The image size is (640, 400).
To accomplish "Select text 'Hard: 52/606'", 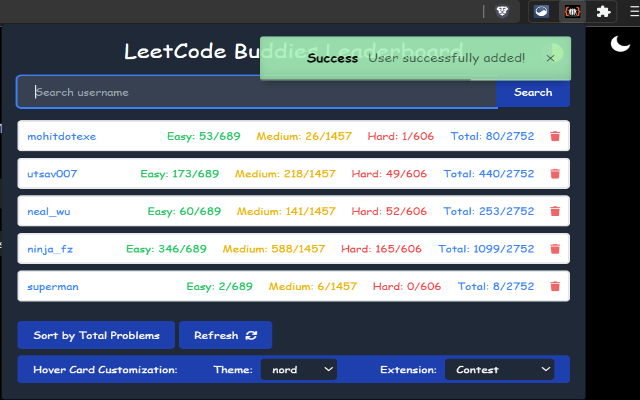I will pyautogui.click(x=389, y=211).
